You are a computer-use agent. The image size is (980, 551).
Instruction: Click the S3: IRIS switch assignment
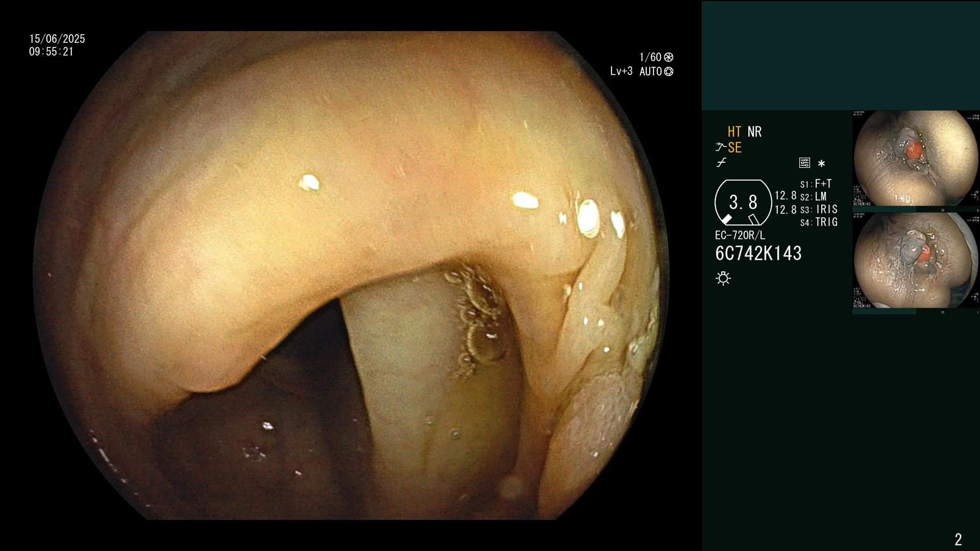[819, 209]
